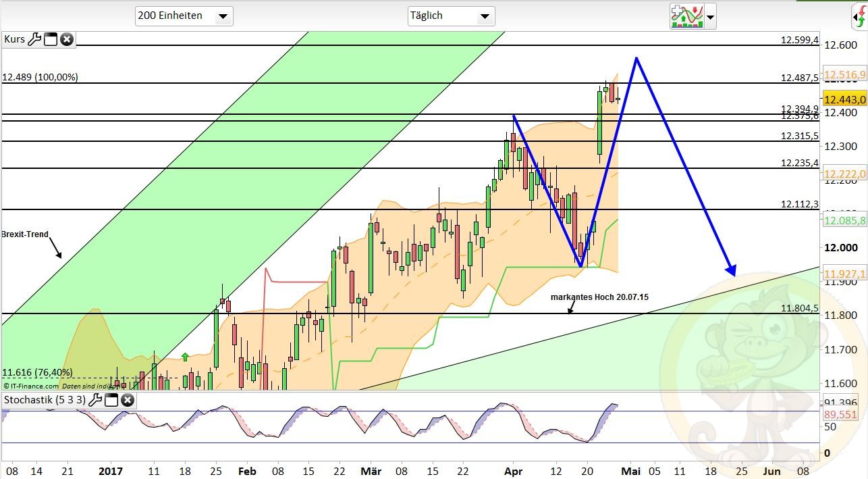This screenshot has height=479, width=868.
Task: Select the indicator chart icon in the toolbar
Action: (688, 16)
